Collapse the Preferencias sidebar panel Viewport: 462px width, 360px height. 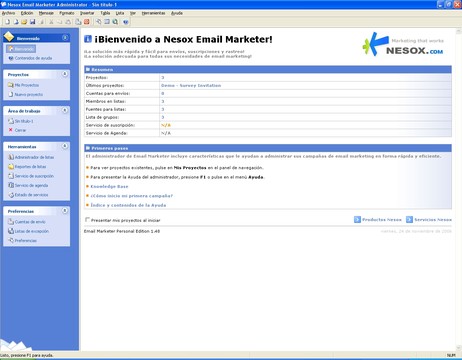tap(65, 211)
